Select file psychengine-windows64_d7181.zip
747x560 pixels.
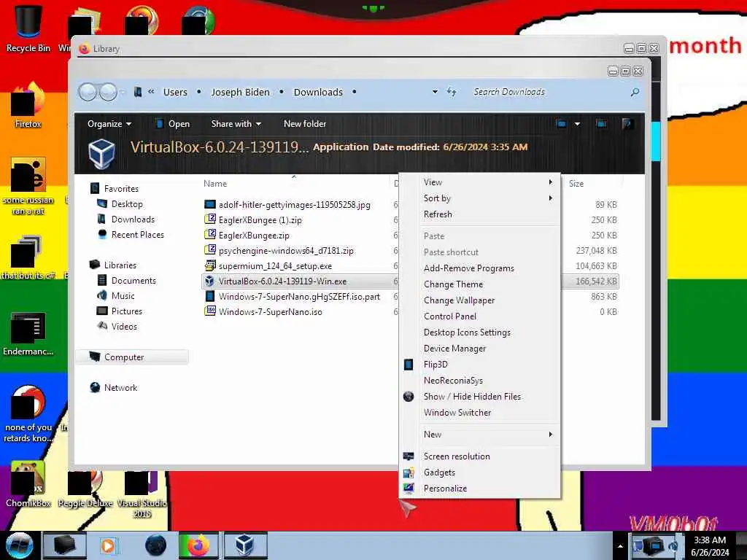(286, 251)
